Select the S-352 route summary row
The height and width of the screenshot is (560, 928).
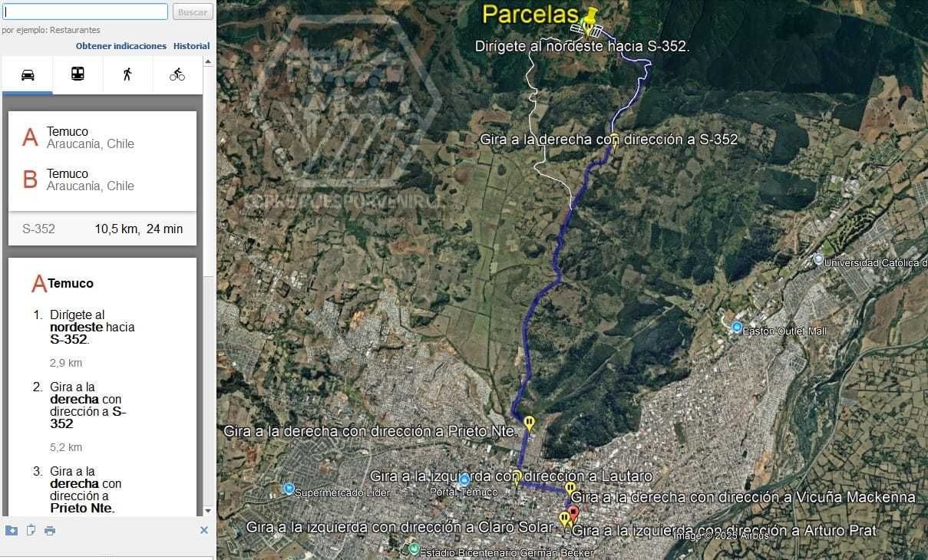tap(102, 229)
